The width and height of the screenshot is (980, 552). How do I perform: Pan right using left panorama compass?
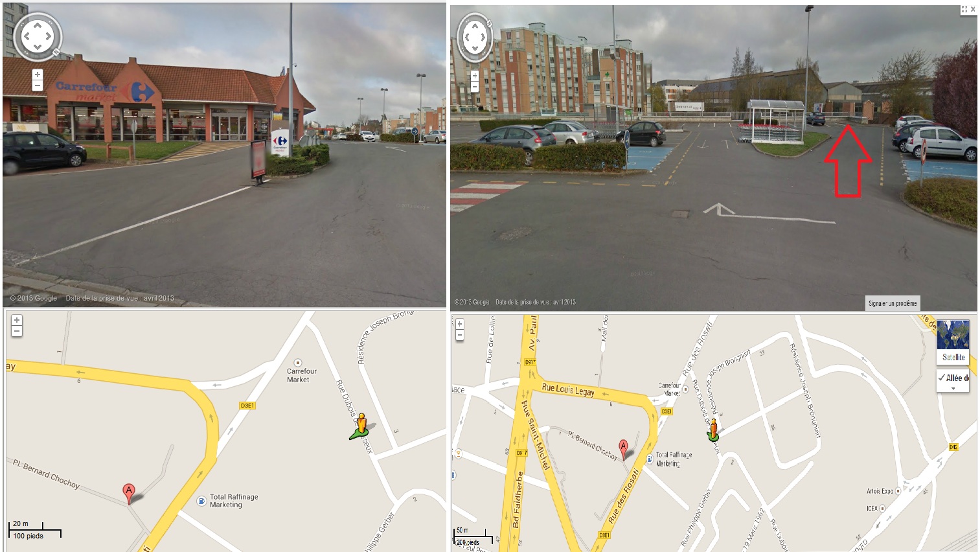[x=49, y=36]
